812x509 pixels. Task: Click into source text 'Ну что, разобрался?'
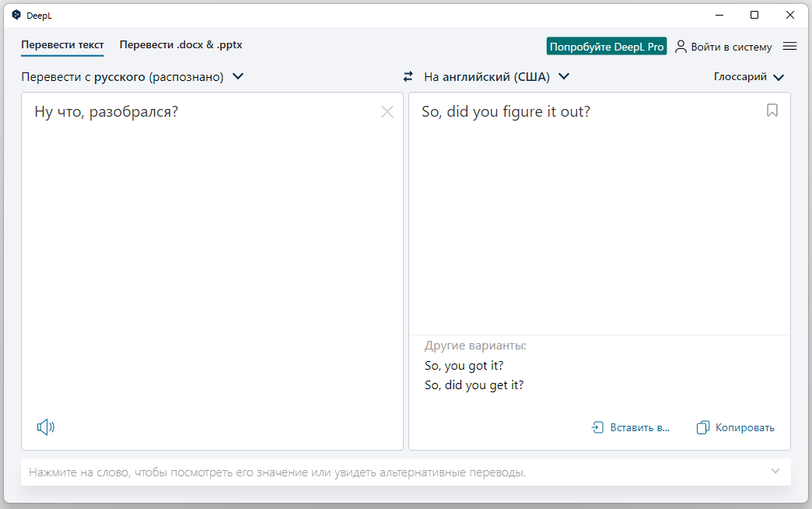(106, 111)
